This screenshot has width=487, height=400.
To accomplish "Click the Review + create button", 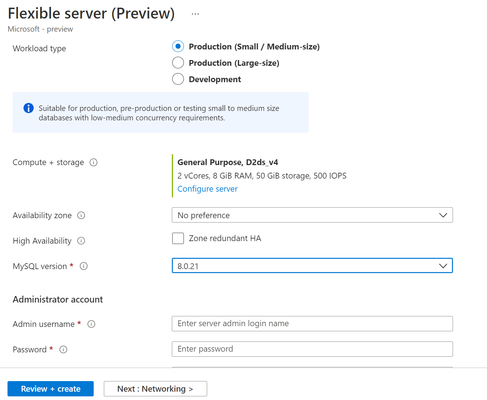I will [51, 389].
